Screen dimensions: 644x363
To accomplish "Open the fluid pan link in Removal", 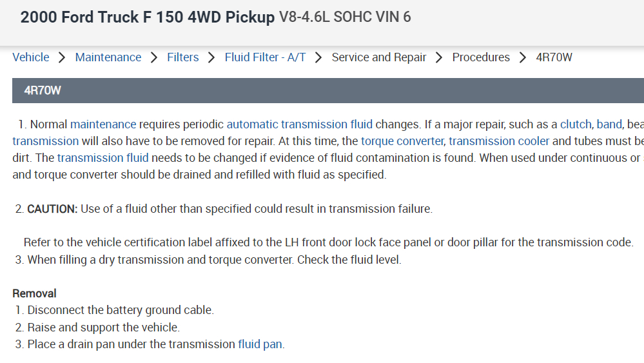I will tap(260, 344).
